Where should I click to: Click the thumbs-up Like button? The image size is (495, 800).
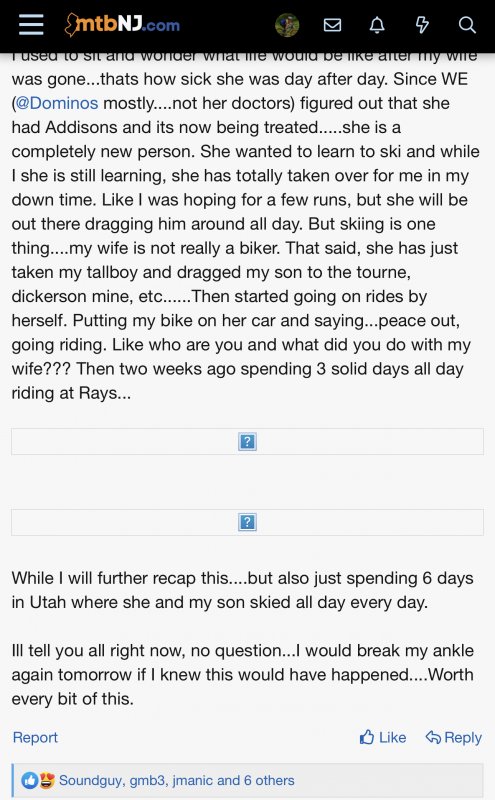(x=383, y=737)
